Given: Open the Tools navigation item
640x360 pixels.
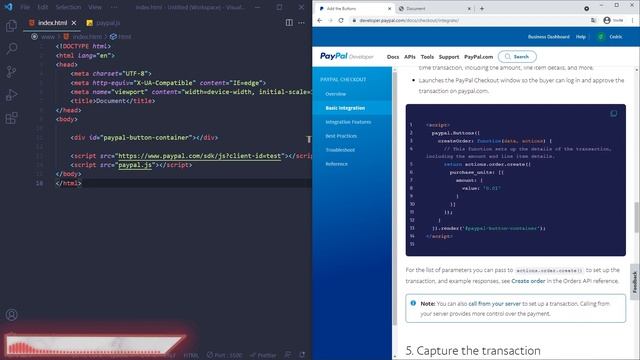Looking at the screenshot, I should click(x=427, y=57).
